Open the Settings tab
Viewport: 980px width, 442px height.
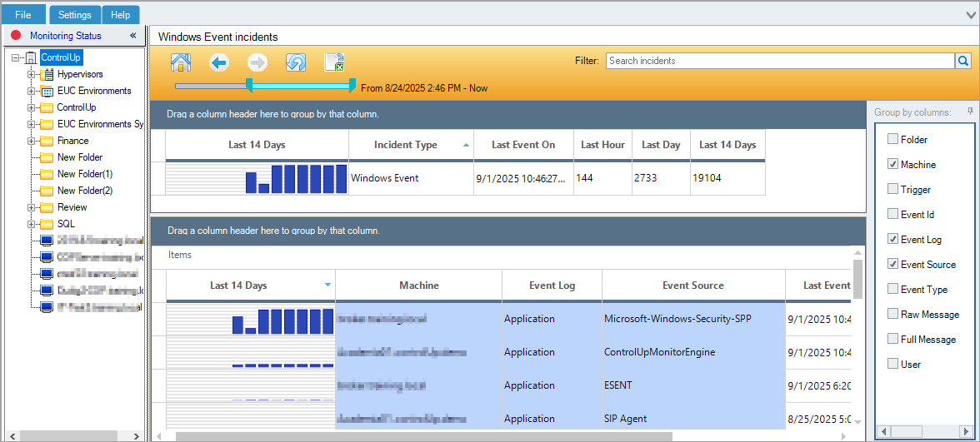pos(75,15)
